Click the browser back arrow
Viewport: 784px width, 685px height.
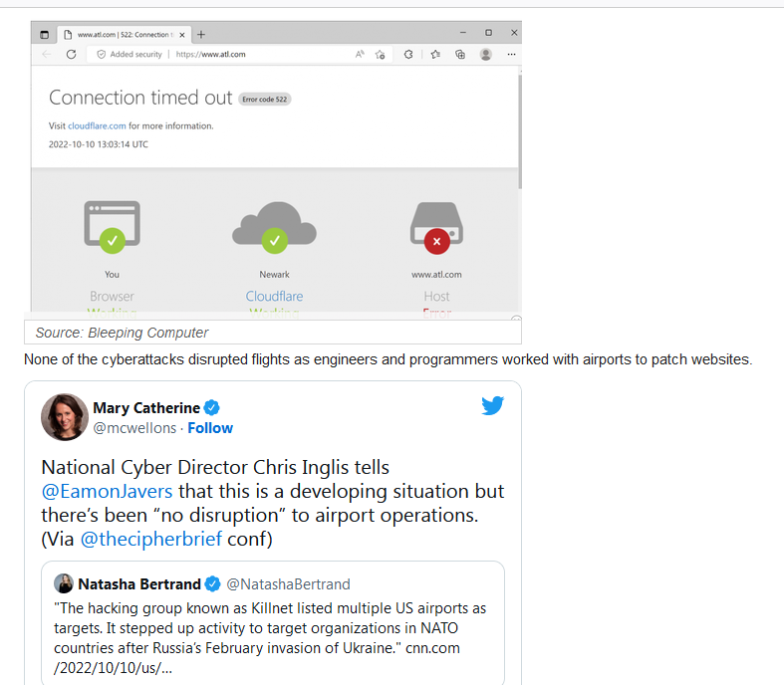[x=47, y=54]
